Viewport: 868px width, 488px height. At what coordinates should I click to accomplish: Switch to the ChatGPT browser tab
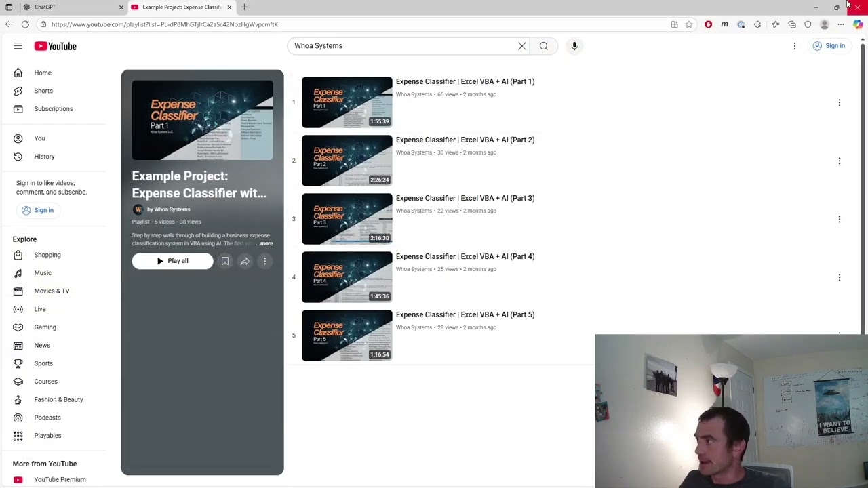(x=73, y=7)
